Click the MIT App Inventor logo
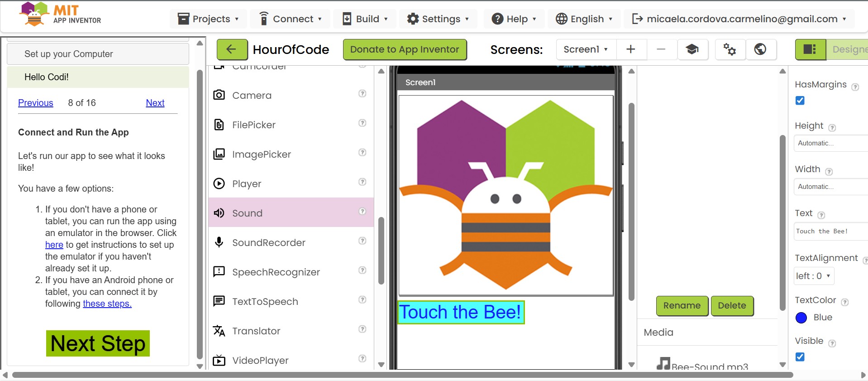Screen dimensions: 868x381 60,14
